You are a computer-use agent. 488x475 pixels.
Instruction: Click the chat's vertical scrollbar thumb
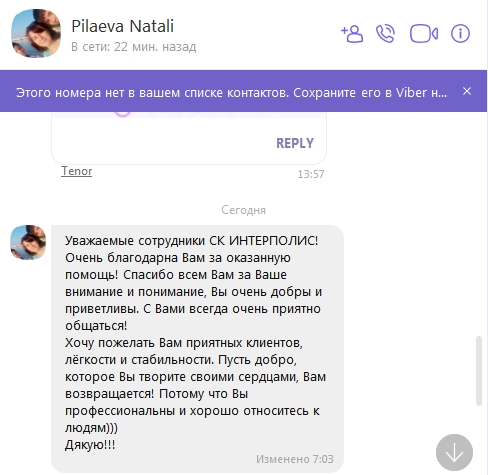pyautogui.click(x=479, y=371)
